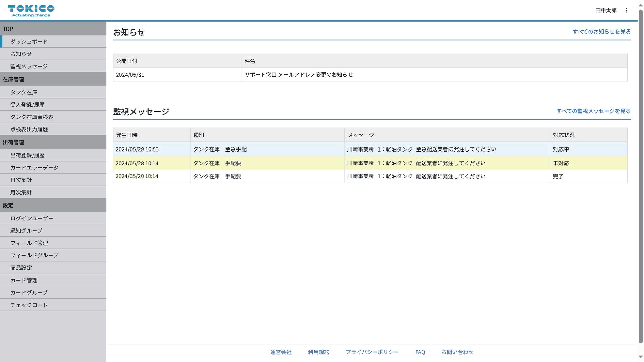Go to 監視メッセージ sidebar item
The height and width of the screenshot is (362, 644).
tap(29, 66)
